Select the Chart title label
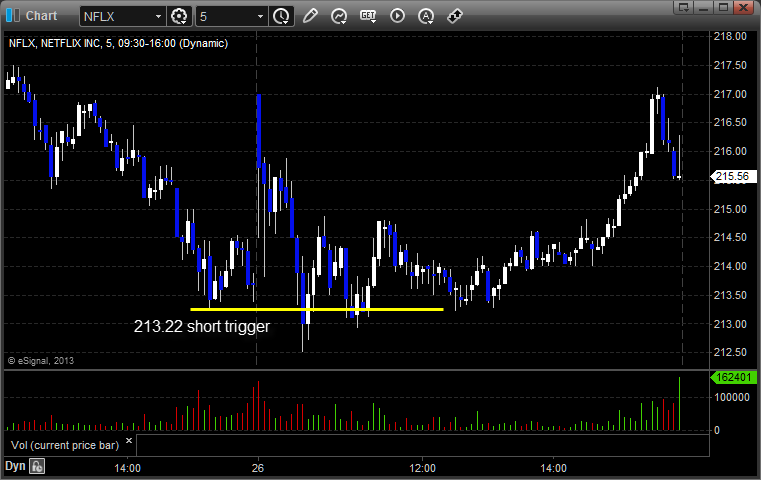Screen dimensions: 761x480 [41, 16]
